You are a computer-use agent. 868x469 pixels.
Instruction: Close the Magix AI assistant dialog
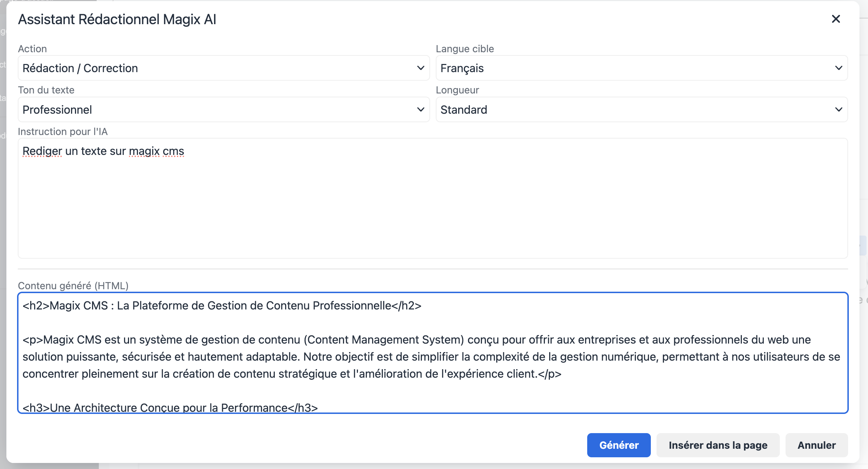point(836,19)
